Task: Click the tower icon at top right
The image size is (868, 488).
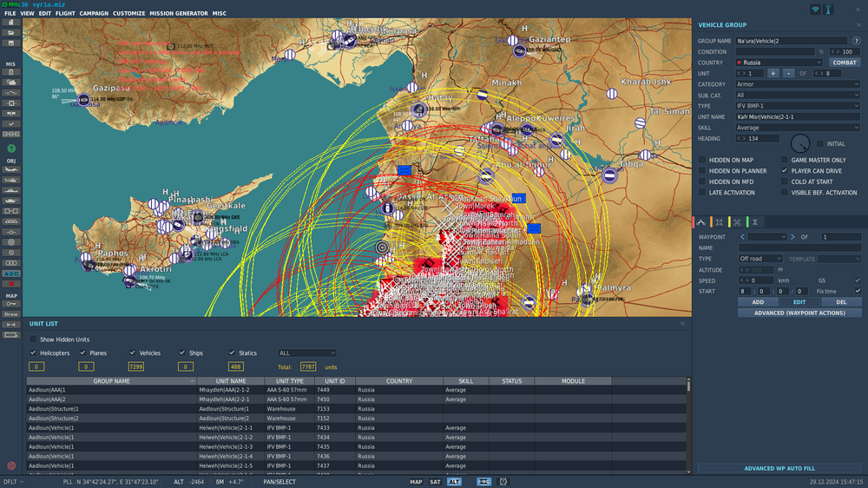Action: tap(828, 10)
